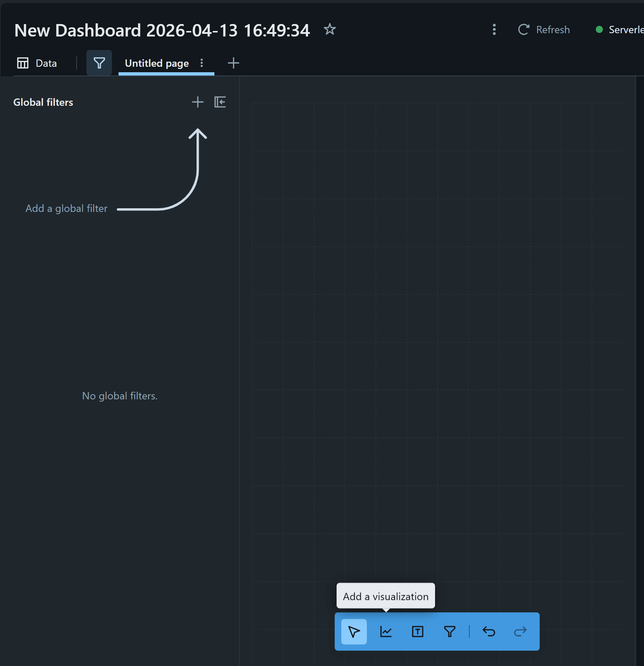Click the dashboard title to rename it
Screen dimensions: 644x666
coord(162,30)
